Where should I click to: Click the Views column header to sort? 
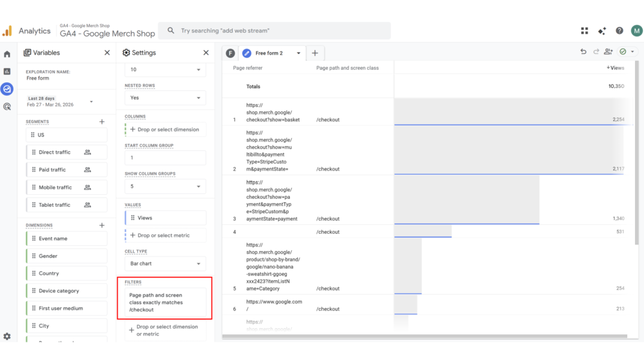[x=615, y=68]
